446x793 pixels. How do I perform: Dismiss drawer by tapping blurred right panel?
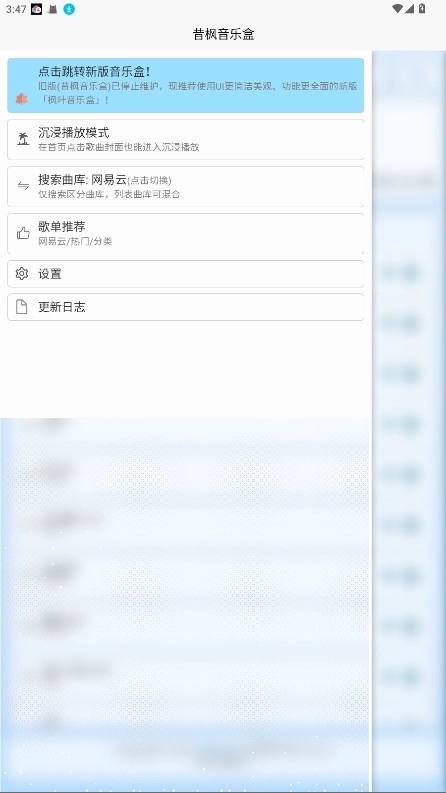point(409,421)
